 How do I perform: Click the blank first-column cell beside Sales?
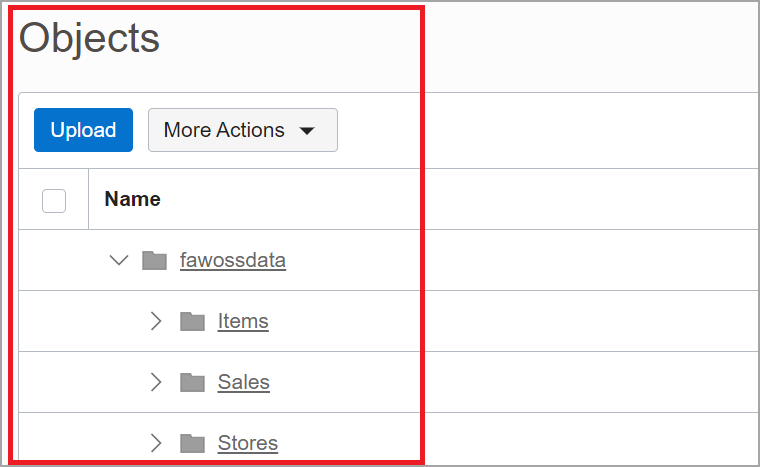54,382
